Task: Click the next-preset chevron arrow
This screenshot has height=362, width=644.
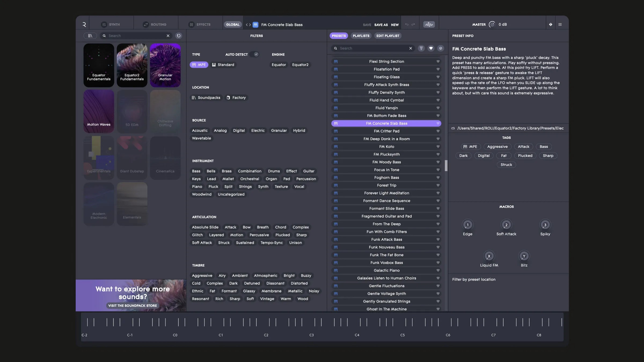Action: [249, 24]
